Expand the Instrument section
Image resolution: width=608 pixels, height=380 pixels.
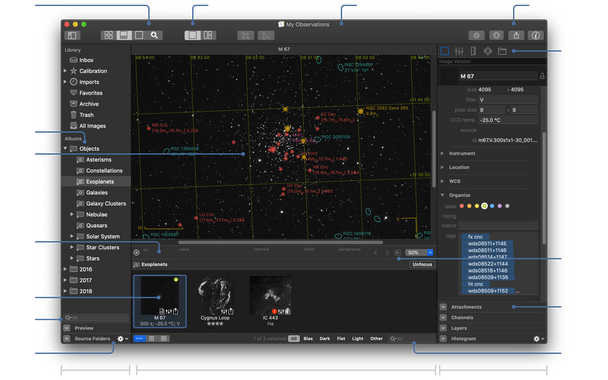[x=442, y=154]
